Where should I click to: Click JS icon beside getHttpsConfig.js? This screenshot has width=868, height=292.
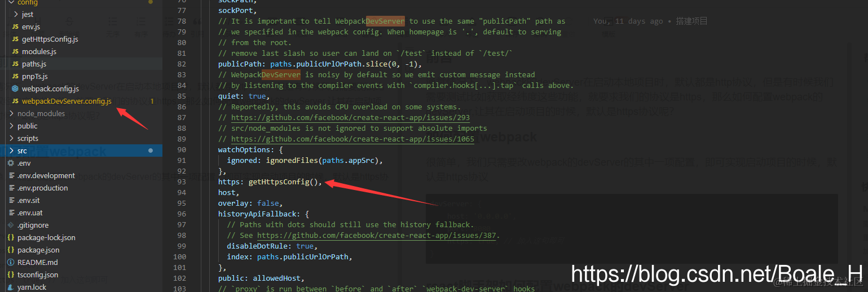click(15, 39)
